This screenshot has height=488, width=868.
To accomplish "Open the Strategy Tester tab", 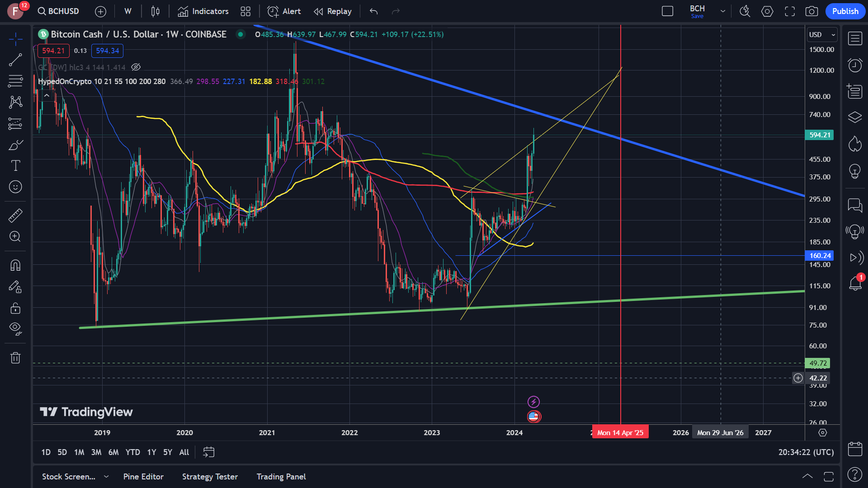I will tap(210, 477).
